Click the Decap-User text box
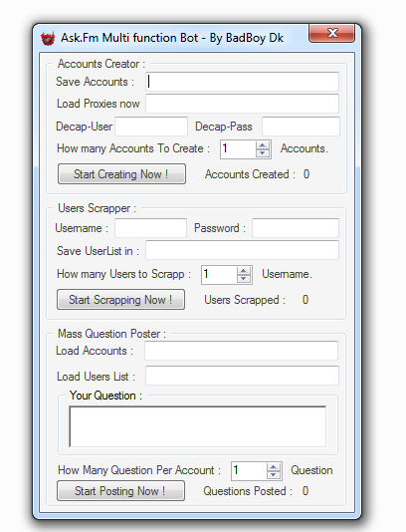This screenshot has height=532, width=406. click(151, 127)
